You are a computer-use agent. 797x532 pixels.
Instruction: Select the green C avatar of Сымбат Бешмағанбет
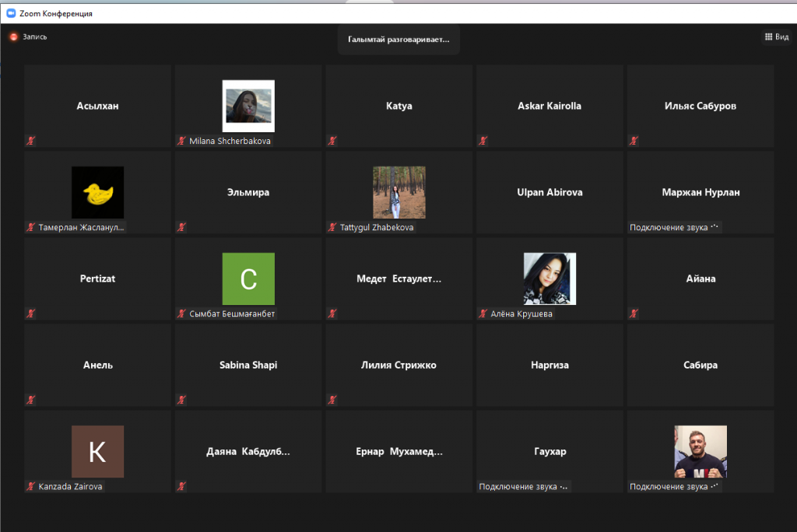point(248,278)
